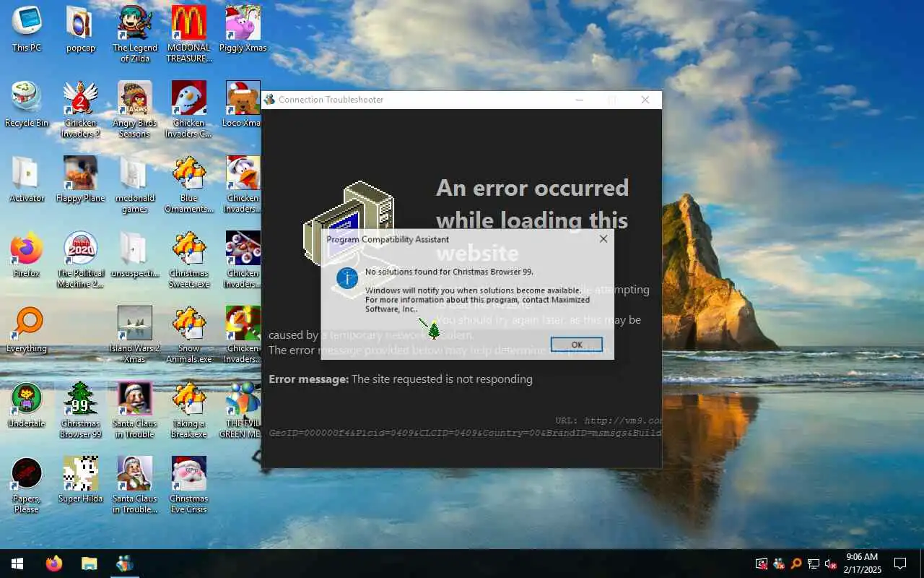Open the network status tray icon

pyautogui.click(x=814, y=564)
